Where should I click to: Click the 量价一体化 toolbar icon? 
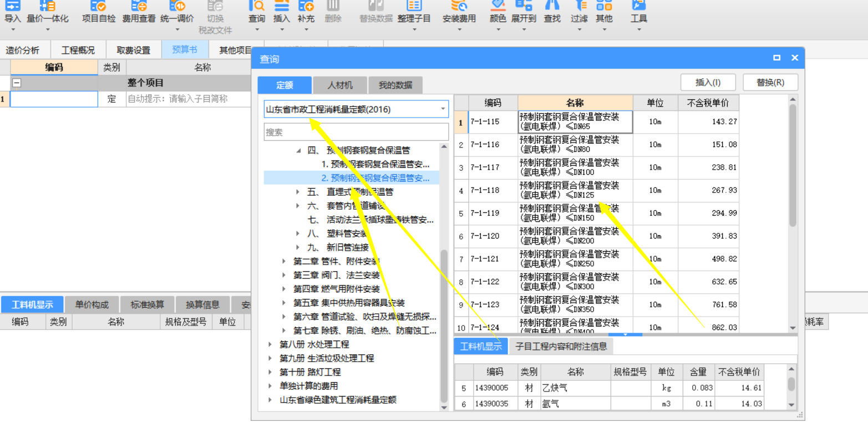coord(48,12)
